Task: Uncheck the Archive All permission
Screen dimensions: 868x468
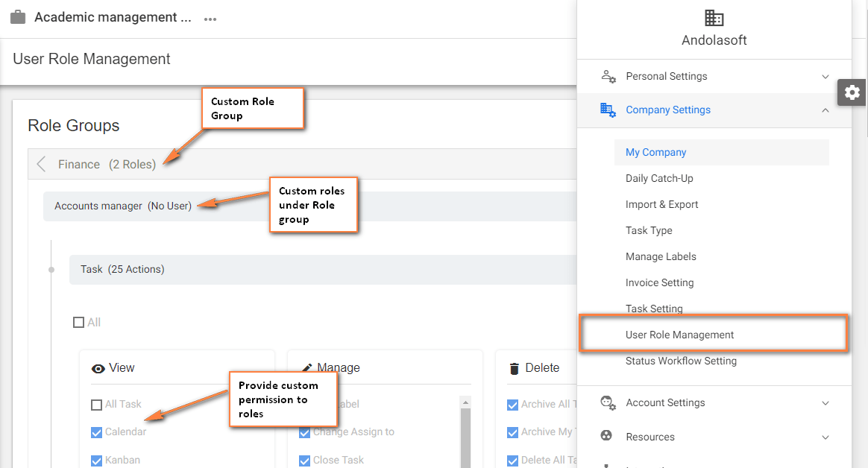Action: (x=512, y=405)
